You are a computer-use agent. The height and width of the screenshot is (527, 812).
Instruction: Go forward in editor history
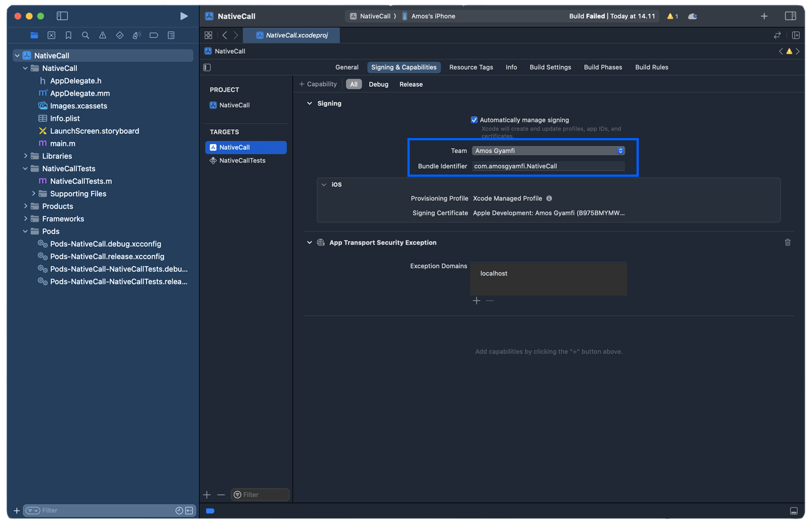(x=236, y=35)
